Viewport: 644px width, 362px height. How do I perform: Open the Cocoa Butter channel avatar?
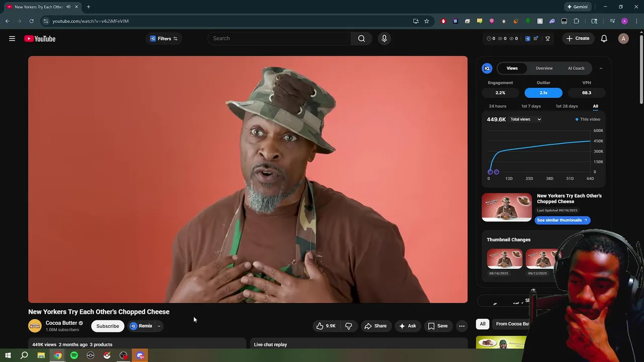click(x=35, y=326)
